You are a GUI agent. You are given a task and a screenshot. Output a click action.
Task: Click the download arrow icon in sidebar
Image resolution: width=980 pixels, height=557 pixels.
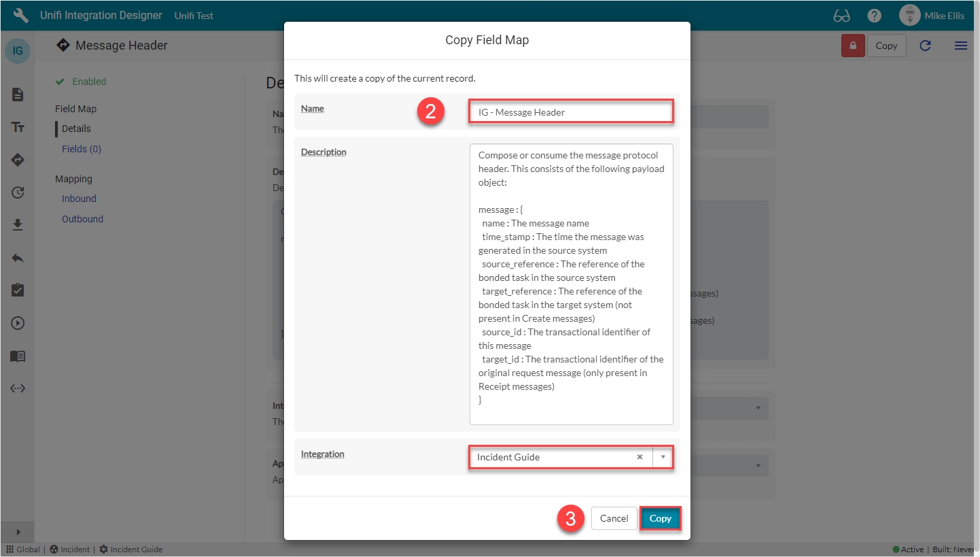pyautogui.click(x=18, y=225)
